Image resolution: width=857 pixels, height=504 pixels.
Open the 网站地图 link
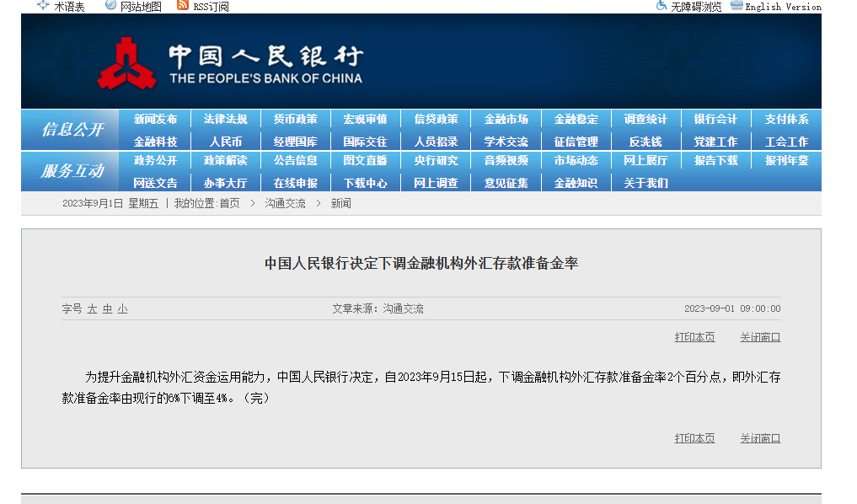click(141, 7)
